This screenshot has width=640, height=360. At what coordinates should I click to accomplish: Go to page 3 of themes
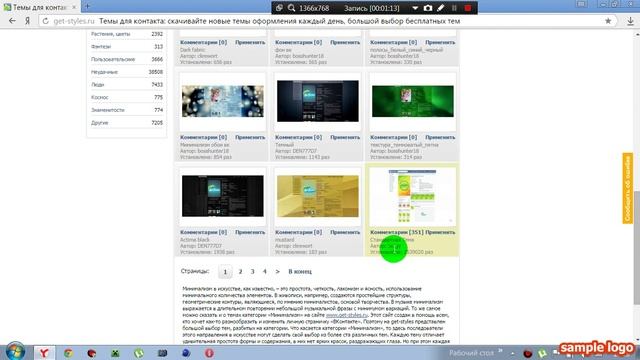[x=252, y=271]
